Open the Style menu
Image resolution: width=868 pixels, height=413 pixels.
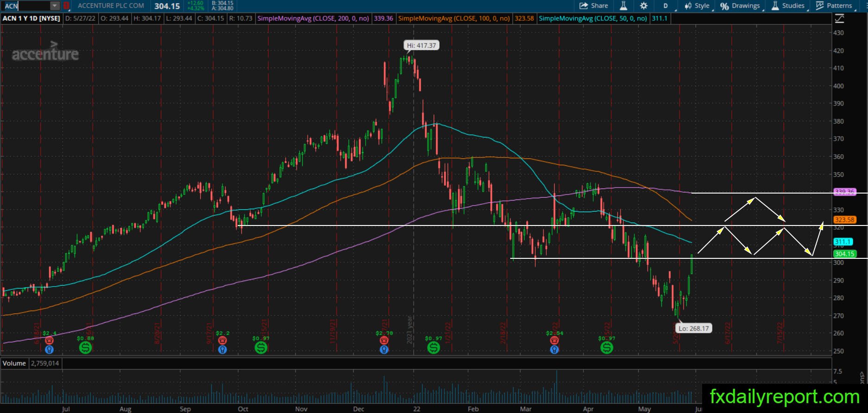[x=697, y=6]
